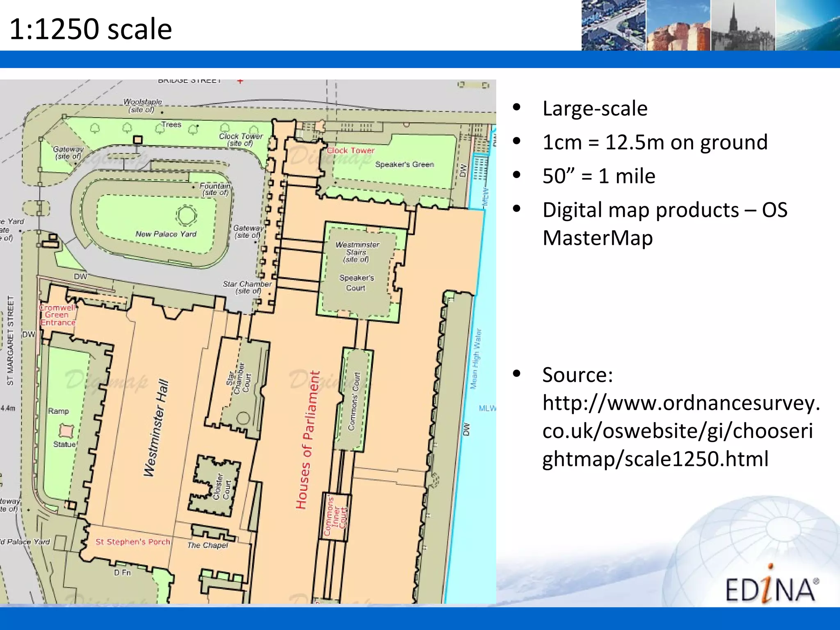The image size is (840, 630).
Task: Open the ordnancesurvey.co.uk source URL
Action: tap(681, 431)
